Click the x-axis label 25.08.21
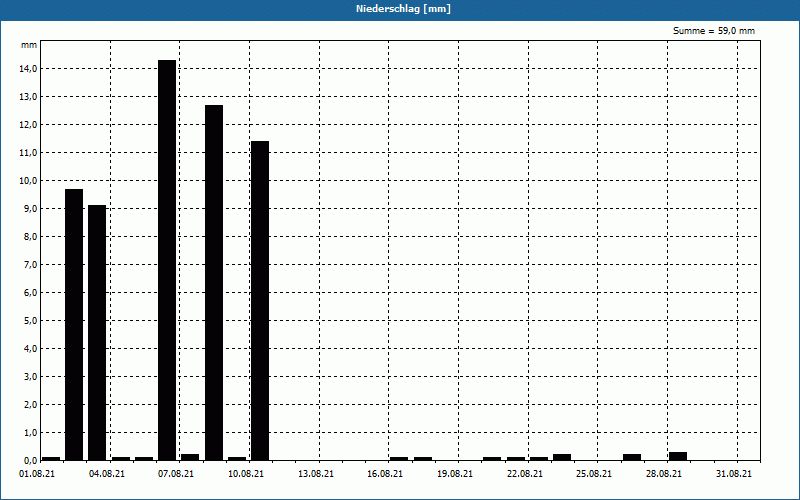The image size is (800, 500). (594, 474)
